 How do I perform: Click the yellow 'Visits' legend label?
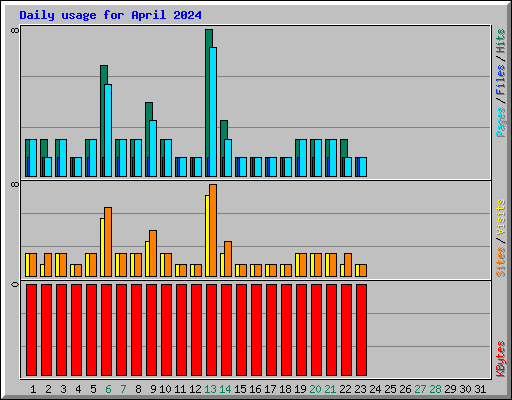(500, 217)
